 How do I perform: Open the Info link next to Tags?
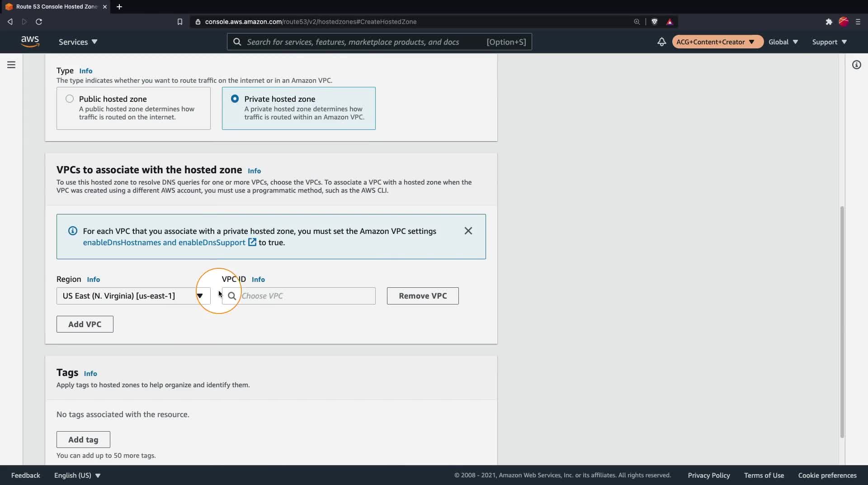point(90,373)
